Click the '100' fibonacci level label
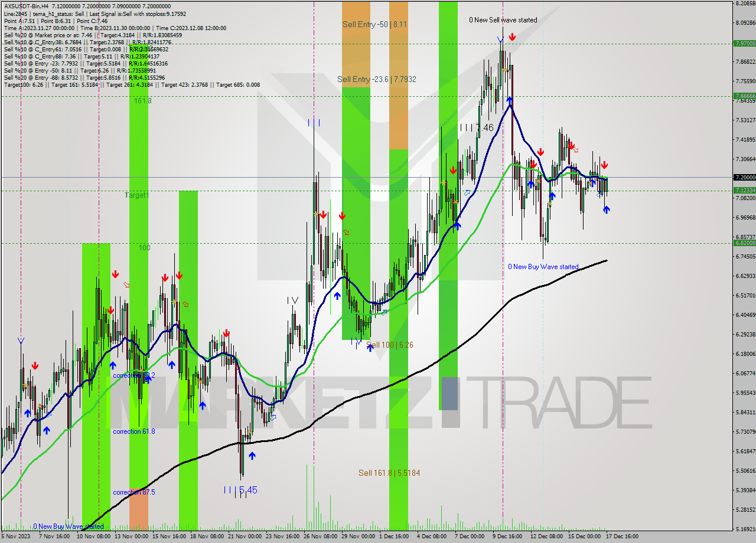 [x=145, y=248]
